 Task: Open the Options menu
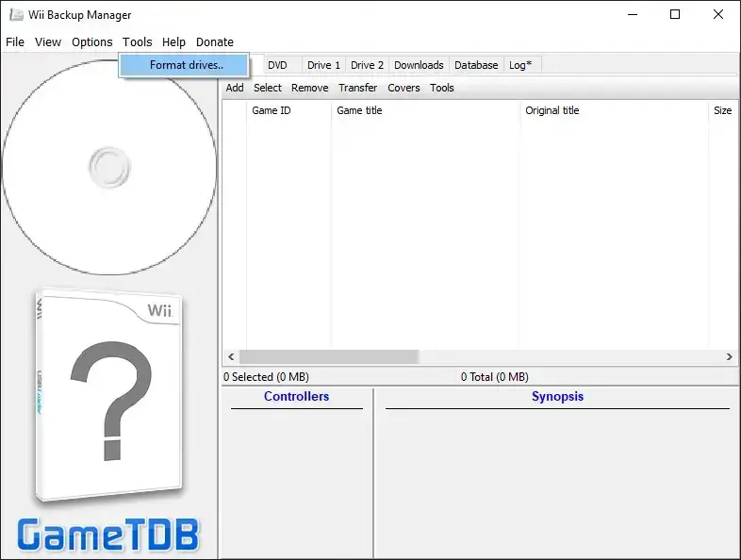click(x=92, y=42)
